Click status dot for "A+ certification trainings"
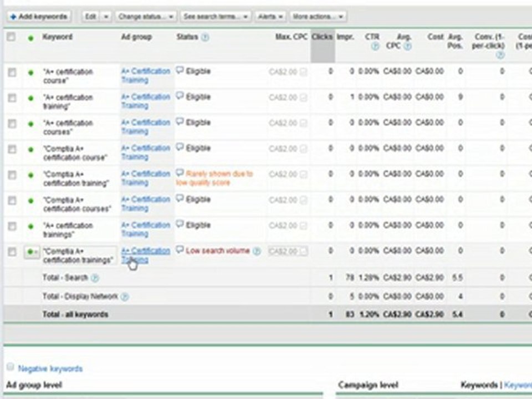 (x=31, y=226)
